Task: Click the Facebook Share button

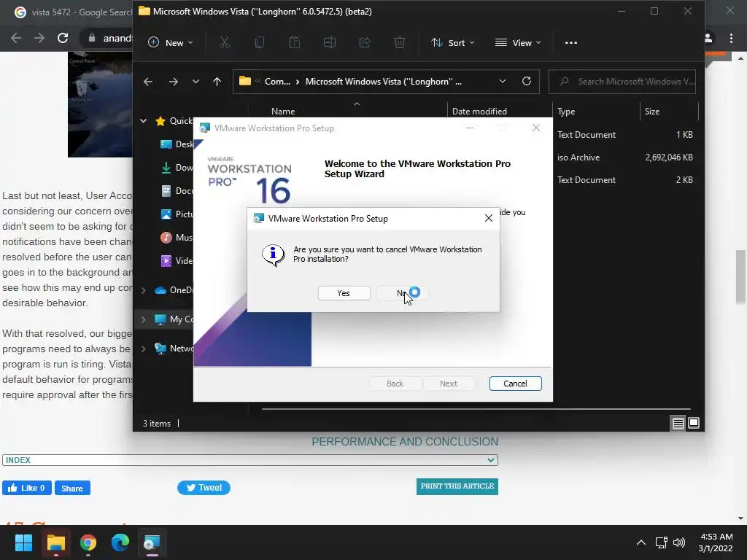Action: (72, 488)
